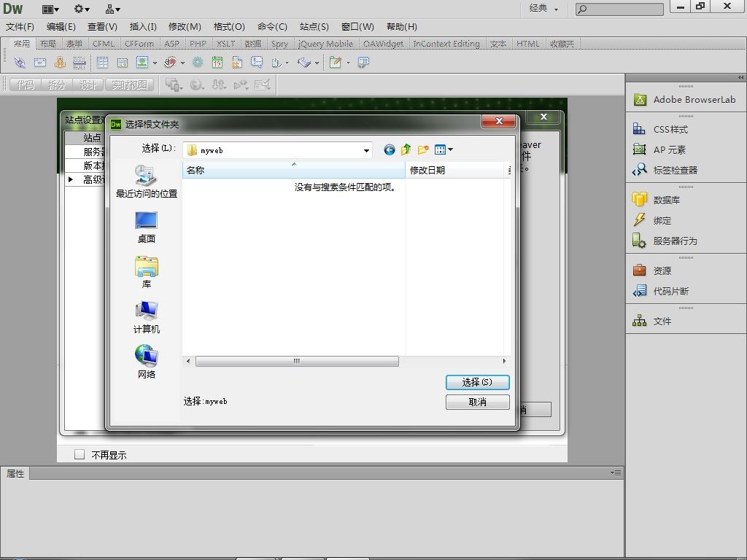Click the Comment insert icon
The image size is (747, 560).
coord(257,62)
